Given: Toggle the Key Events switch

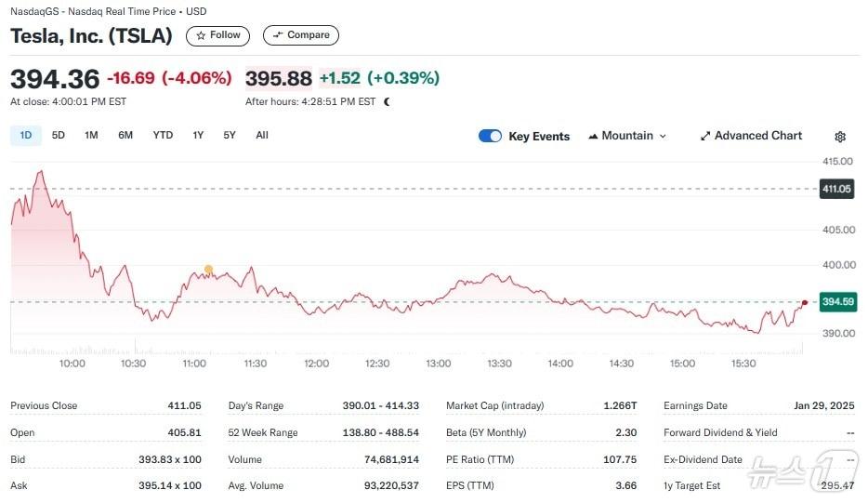Looking at the screenshot, I should (490, 136).
